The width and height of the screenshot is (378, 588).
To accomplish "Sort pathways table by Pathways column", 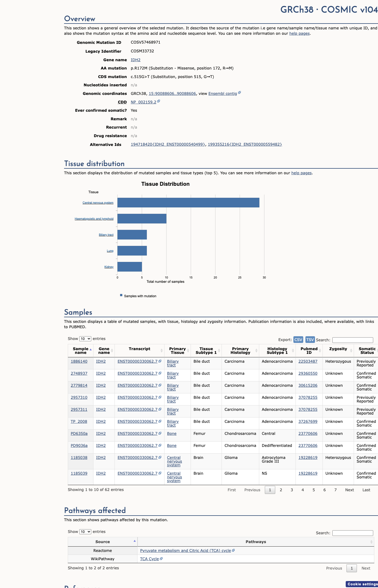I will tap(371, 542).
